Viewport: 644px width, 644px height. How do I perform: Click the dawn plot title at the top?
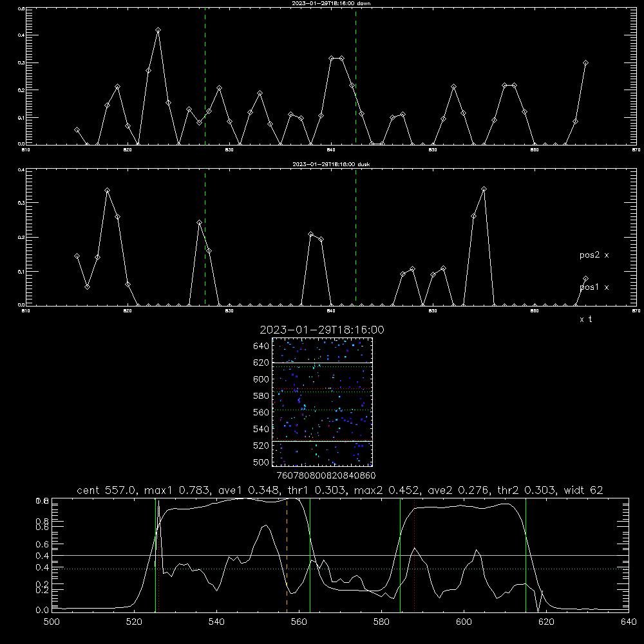(331, 3)
